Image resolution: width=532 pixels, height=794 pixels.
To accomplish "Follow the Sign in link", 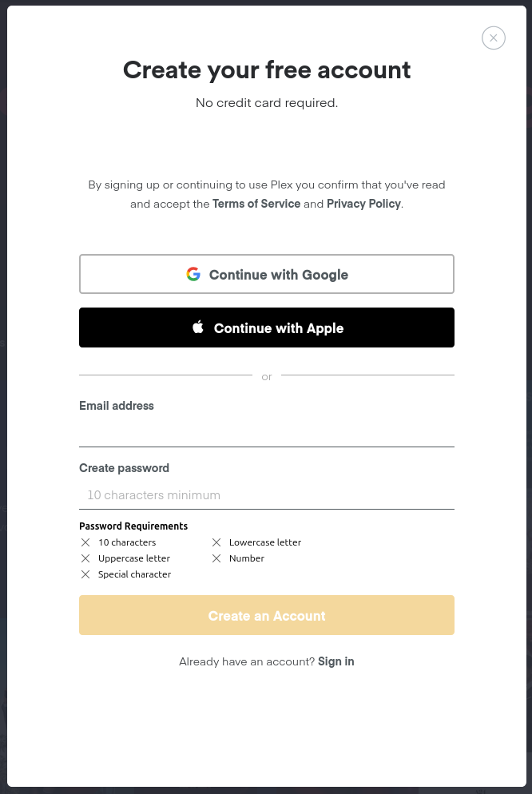I will pyautogui.click(x=336, y=661).
